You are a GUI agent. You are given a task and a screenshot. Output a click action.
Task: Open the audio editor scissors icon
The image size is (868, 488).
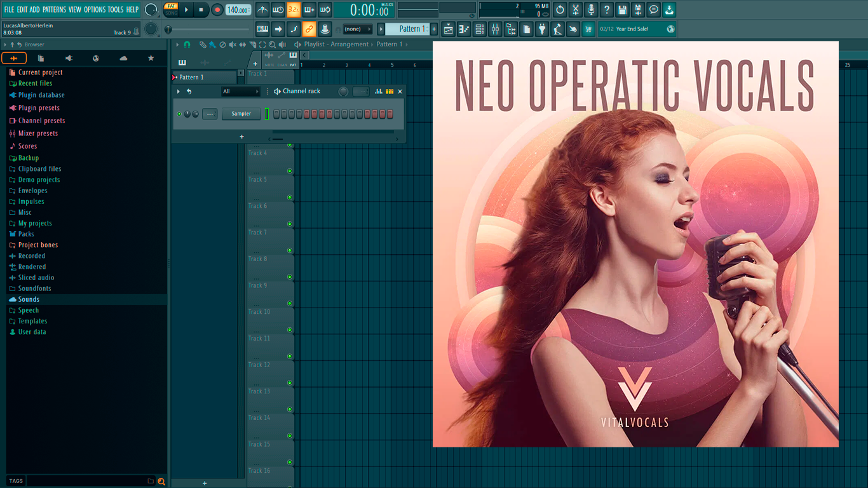click(x=576, y=10)
